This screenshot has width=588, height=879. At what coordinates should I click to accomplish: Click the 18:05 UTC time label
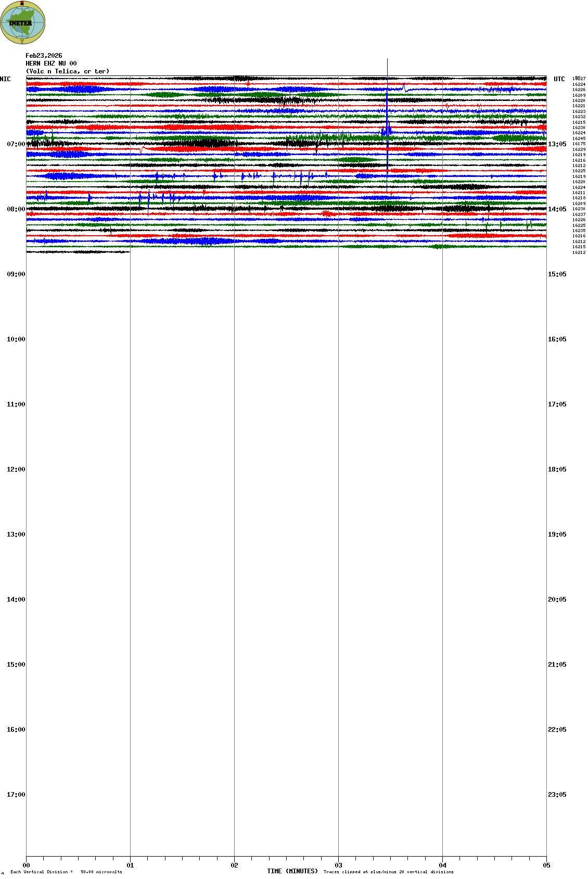tap(557, 469)
